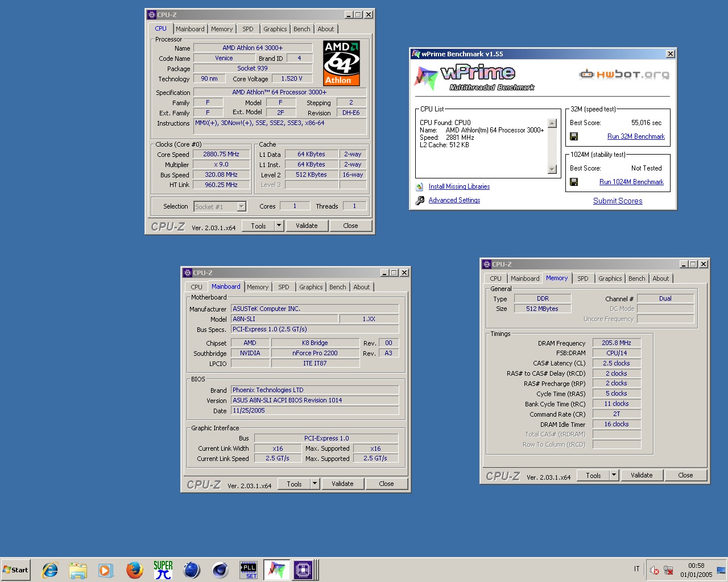
Task: Open Firefox from the taskbar
Action: pos(134,569)
